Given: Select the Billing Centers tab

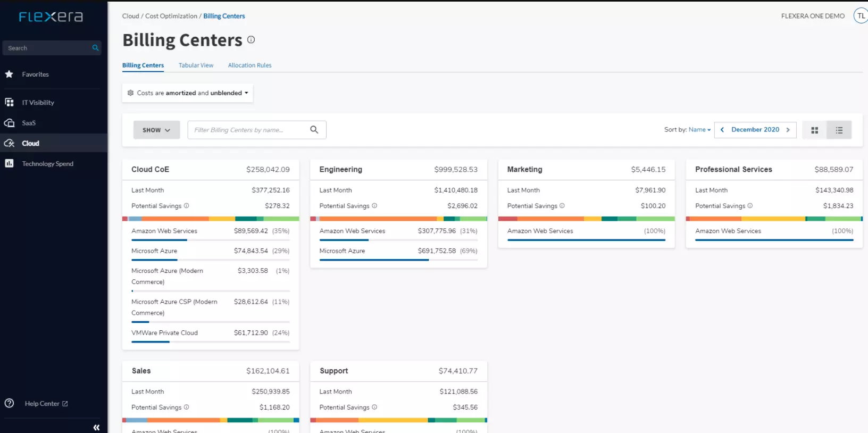Looking at the screenshot, I should [143, 65].
